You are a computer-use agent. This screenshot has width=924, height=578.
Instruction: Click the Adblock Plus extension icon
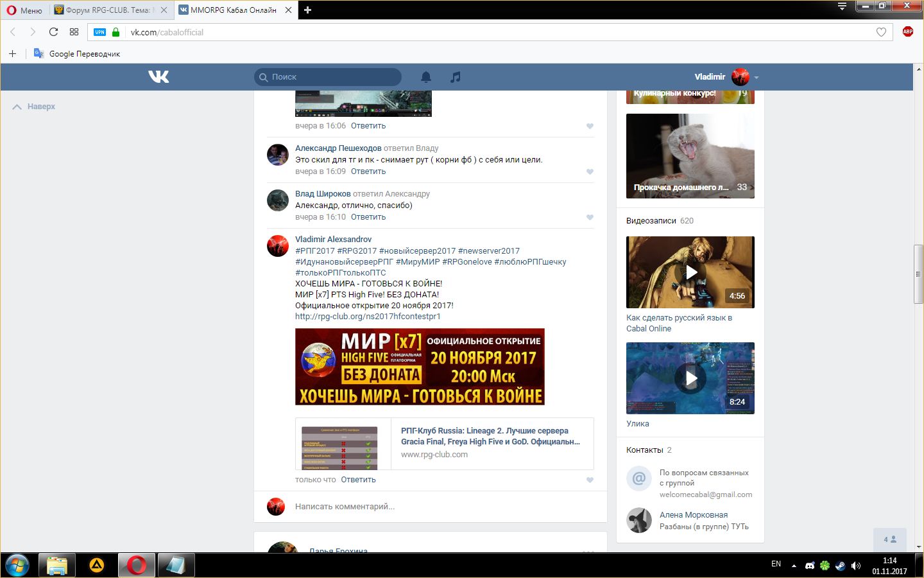pyautogui.click(x=907, y=32)
